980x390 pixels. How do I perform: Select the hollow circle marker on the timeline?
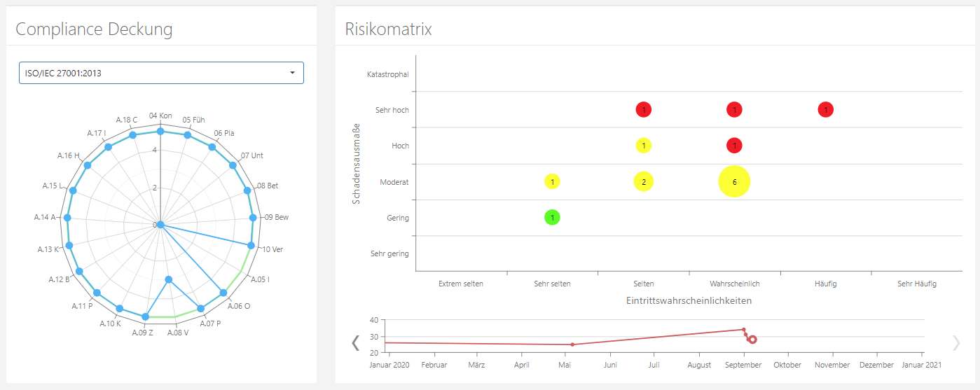[x=752, y=340]
